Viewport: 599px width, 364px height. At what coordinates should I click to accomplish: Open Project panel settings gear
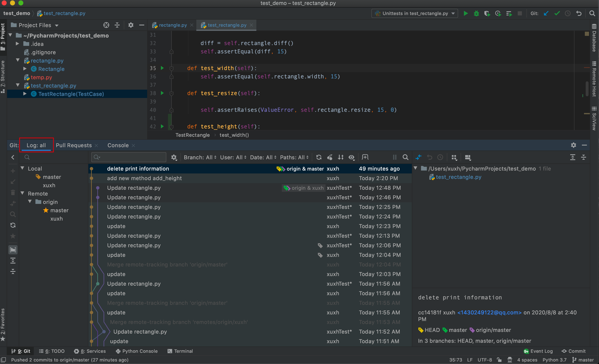(131, 25)
